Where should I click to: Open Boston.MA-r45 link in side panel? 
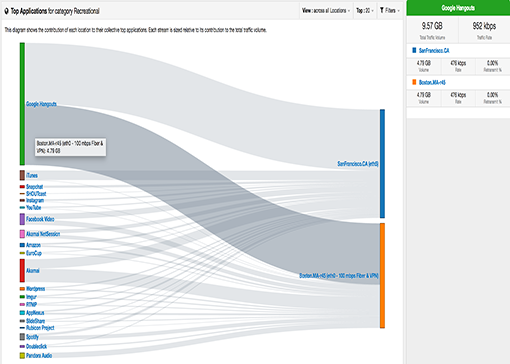(x=432, y=82)
